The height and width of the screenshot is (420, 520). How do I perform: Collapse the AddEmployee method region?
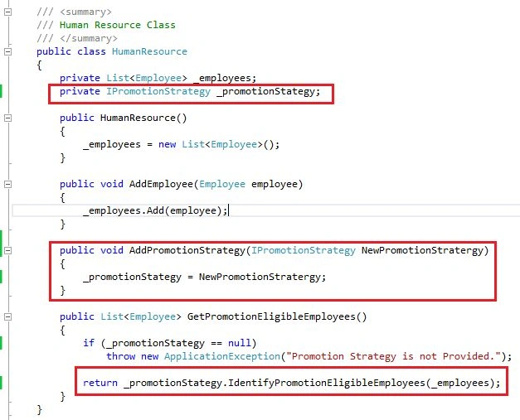pos(7,184)
